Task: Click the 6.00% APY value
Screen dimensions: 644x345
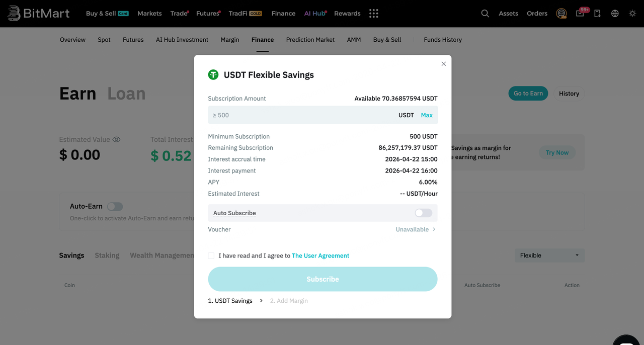Action: pos(428,182)
